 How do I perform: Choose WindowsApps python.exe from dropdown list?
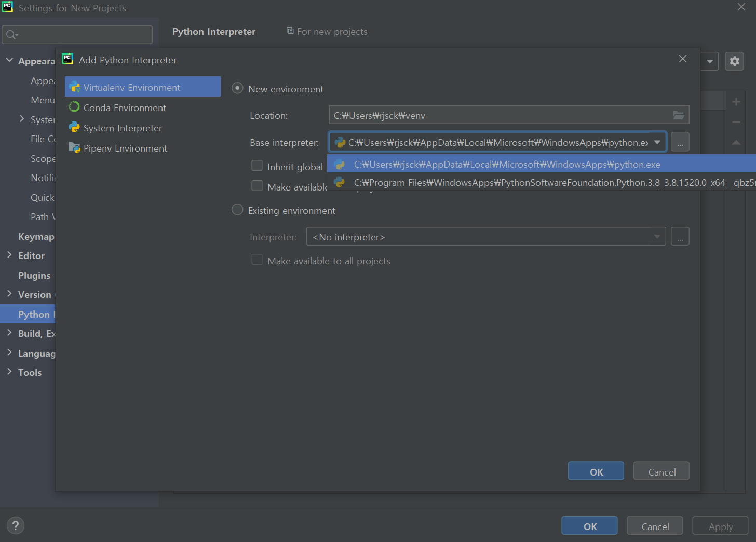[x=542, y=164]
